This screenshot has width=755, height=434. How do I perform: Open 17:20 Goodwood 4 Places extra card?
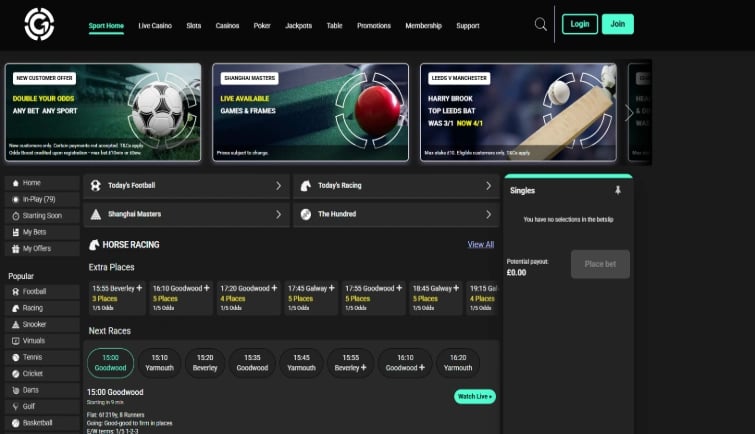coord(248,298)
